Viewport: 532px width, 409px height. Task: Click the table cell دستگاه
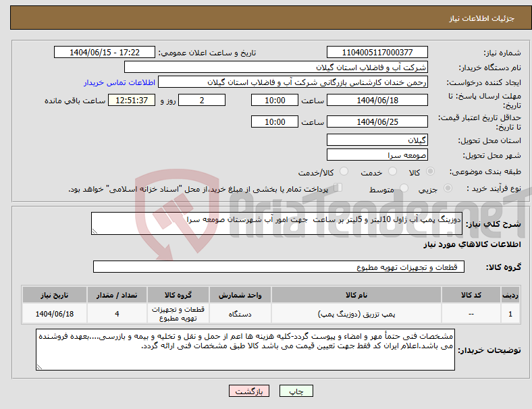(x=240, y=314)
